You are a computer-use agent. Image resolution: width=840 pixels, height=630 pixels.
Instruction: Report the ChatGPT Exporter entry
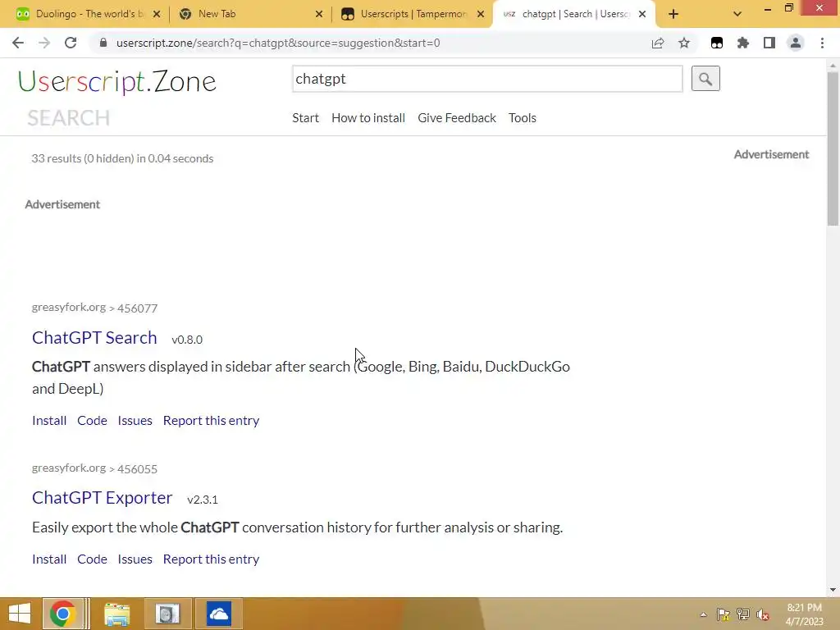click(211, 559)
